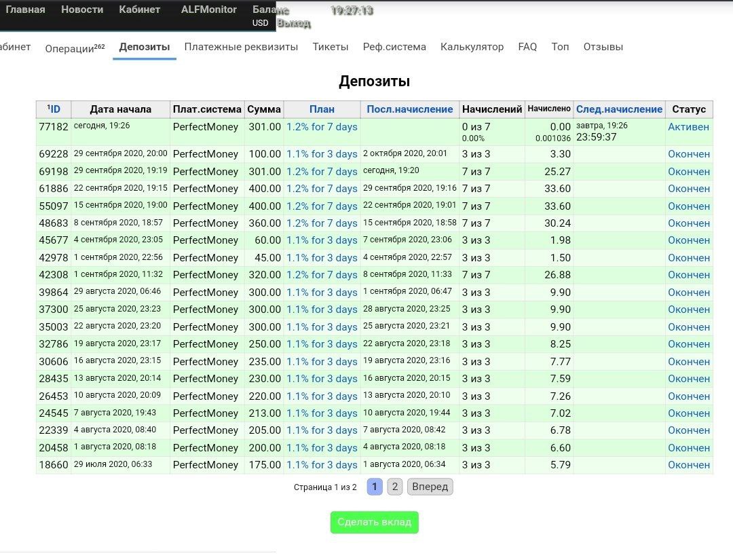Select accrued value 26.88

point(557,274)
